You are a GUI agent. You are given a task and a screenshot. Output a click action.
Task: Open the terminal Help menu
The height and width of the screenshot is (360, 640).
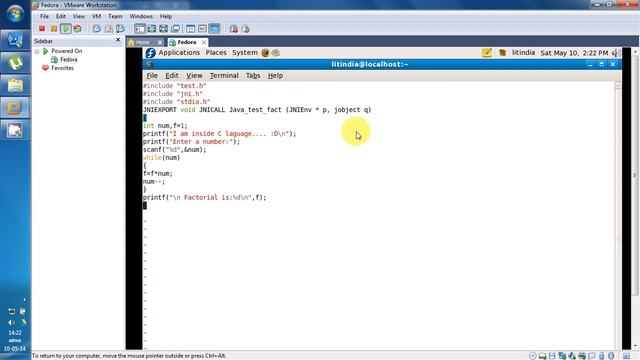click(x=275, y=76)
